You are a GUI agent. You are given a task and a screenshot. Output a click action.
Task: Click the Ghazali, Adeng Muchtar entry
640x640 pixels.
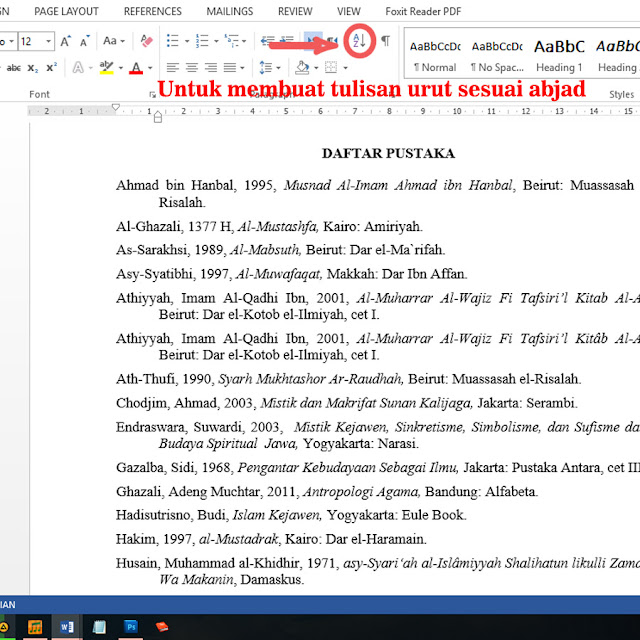click(327, 491)
